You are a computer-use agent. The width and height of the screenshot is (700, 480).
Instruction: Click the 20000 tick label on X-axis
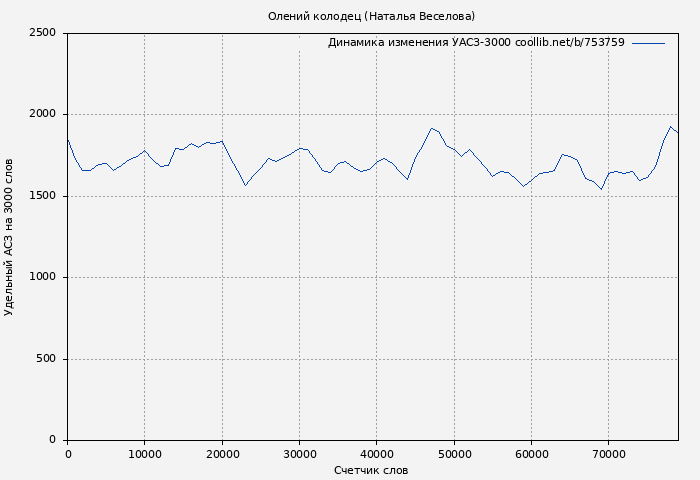pyautogui.click(x=222, y=454)
